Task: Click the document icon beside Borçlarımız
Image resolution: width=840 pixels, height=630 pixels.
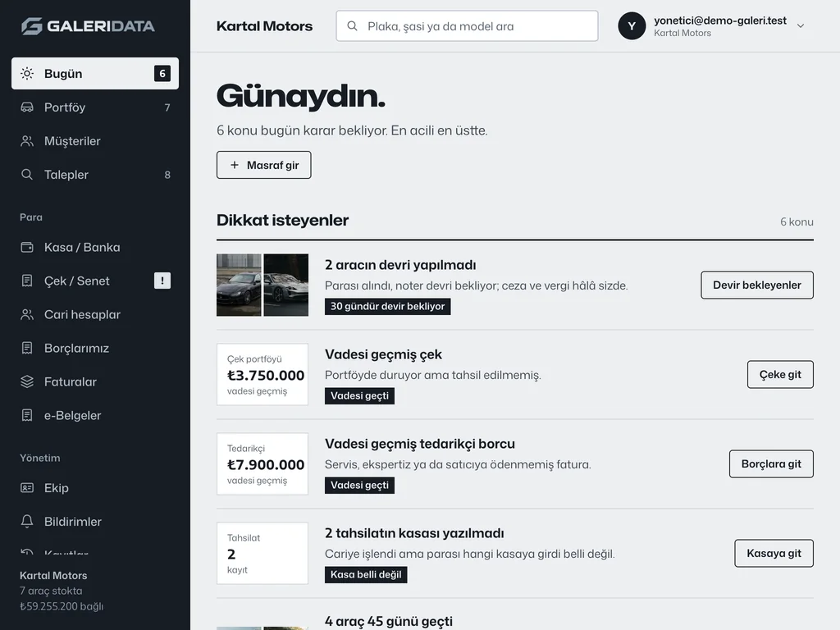Action: (27, 348)
